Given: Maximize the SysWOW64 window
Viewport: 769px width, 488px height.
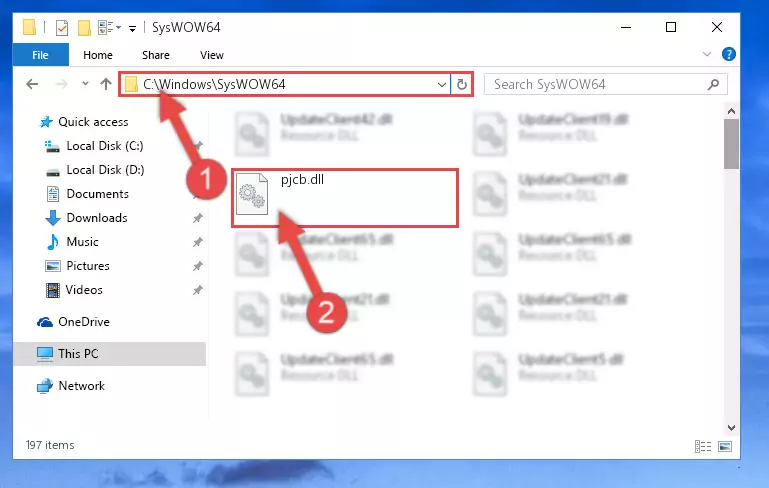Looking at the screenshot, I should click(671, 27).
